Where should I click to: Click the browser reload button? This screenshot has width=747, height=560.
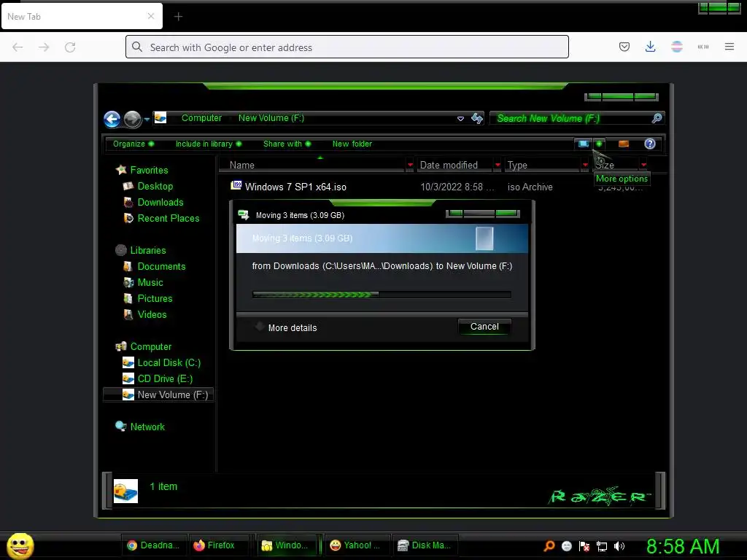click(x=70, y=47)
